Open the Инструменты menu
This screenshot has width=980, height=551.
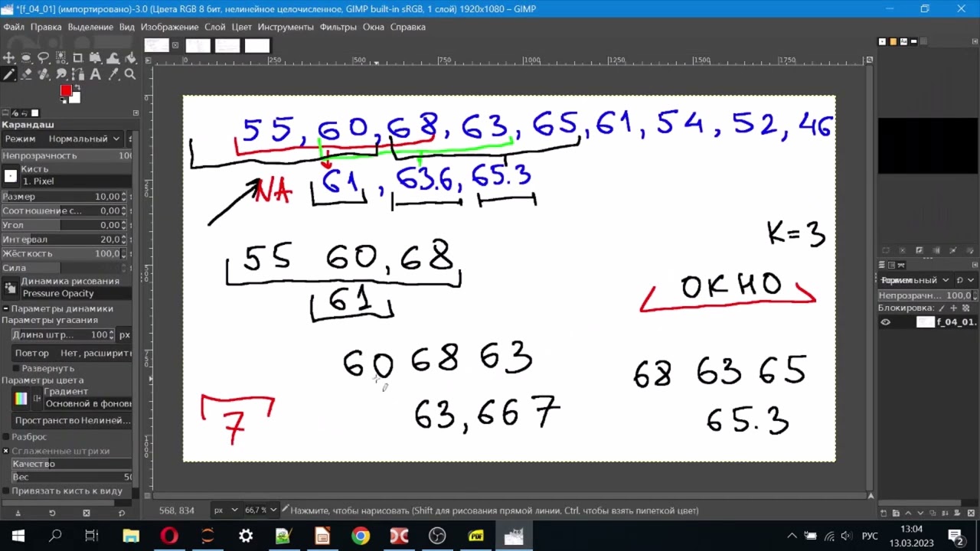tap(286, 27)
